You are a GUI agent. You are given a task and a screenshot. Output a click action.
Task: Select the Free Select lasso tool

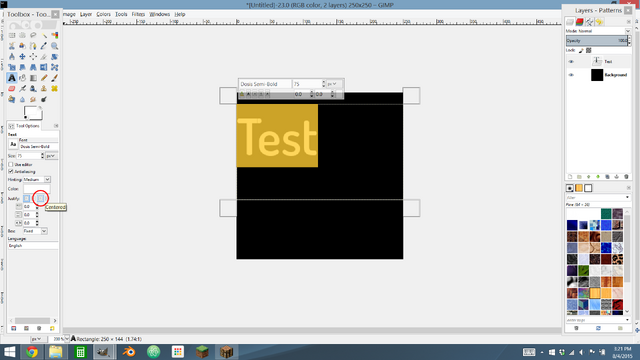[x=33, y=36]
